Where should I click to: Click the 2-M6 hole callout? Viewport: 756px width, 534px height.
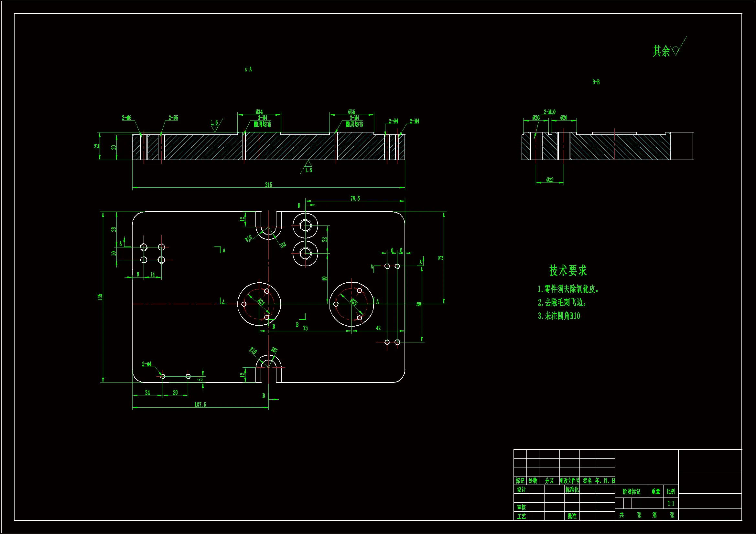pyautogui.click(x=126, y=118)
